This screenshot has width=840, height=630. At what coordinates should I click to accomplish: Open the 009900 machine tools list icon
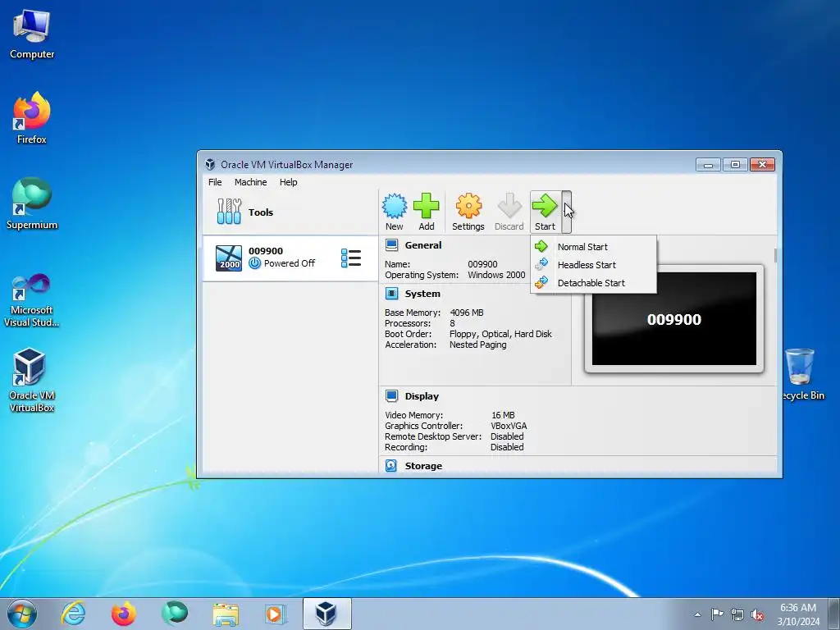click(x=351, y=258)
